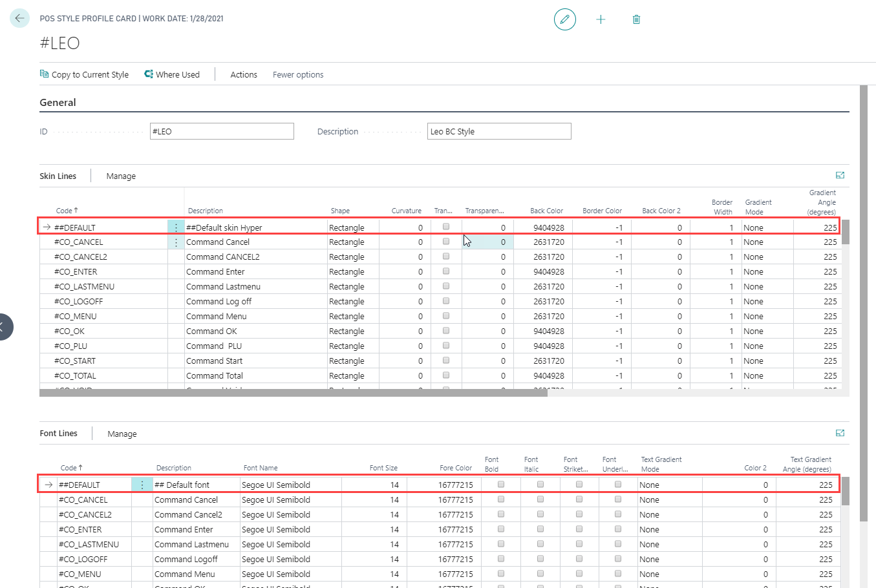
Task: Click the Description input field
Action: tap(498, 131)
